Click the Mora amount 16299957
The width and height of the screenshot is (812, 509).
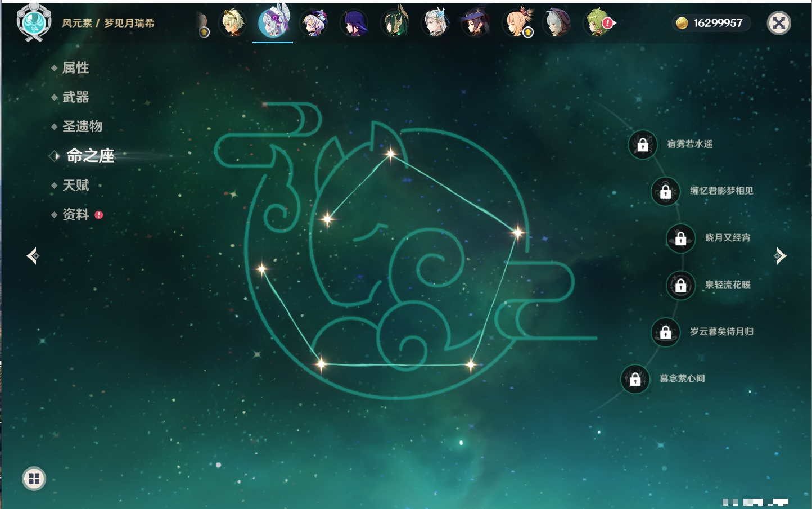[718, 23]
